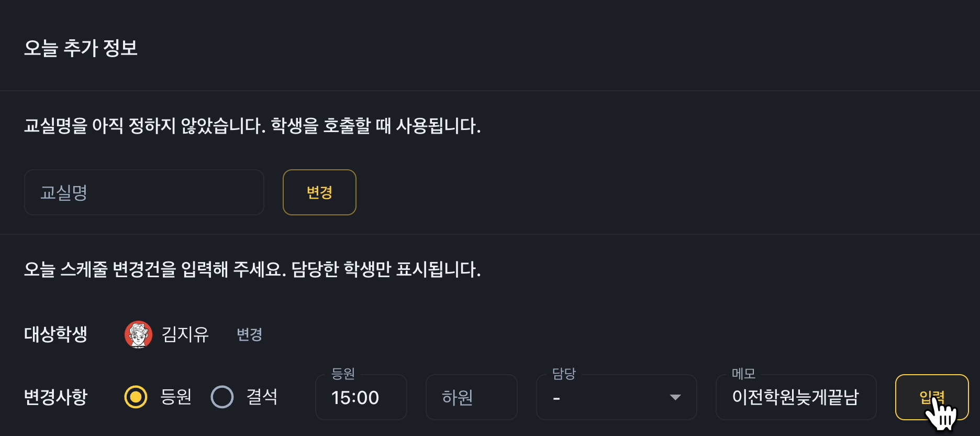The image size is (980, 436).
Task: Click the 변경 link next to 김지유
Action: tap(249, 334)
